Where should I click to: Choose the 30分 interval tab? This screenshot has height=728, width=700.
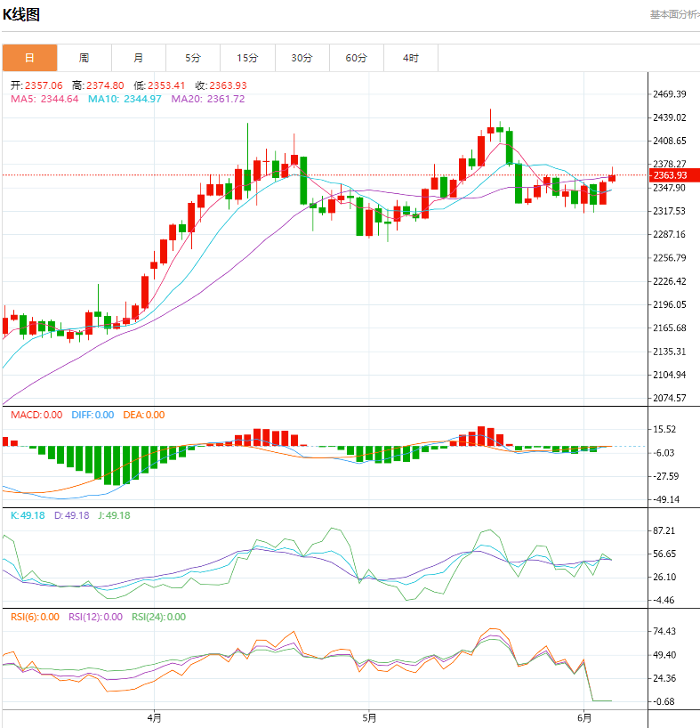[x=302, y=58]
